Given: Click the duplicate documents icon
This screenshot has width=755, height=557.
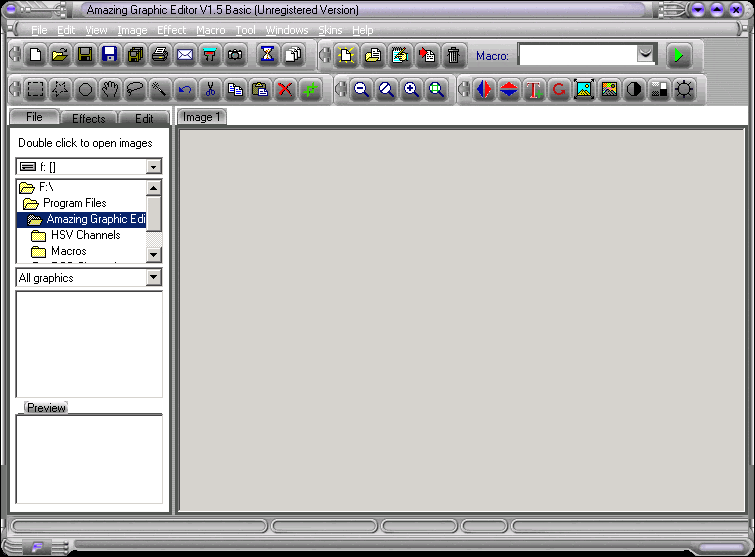Looking at the screenshot, I should [293, 55].
